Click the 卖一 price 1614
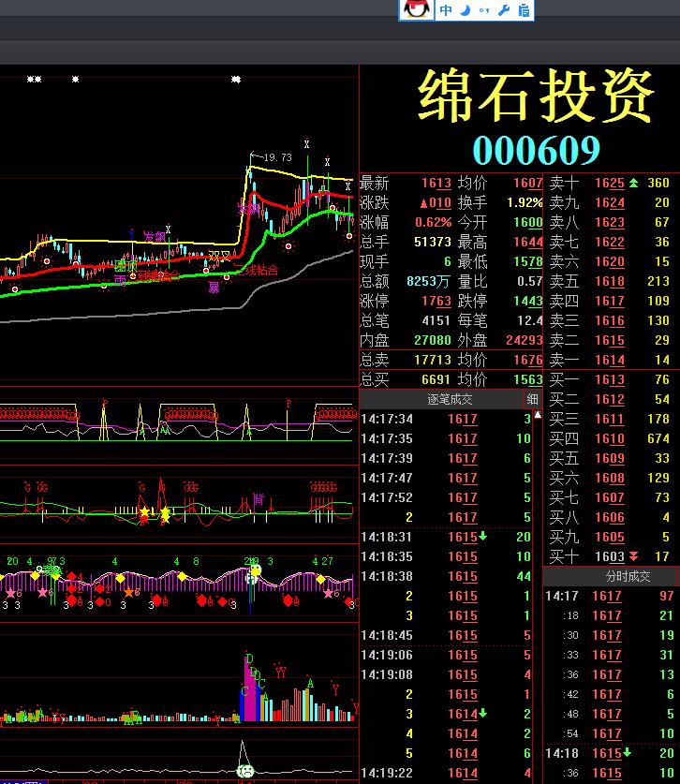This screenshot has width=680, height=784. pyautogui.click(x=610, y=360)
